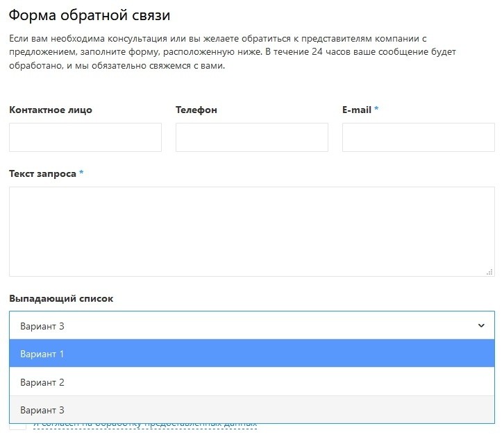Click inside the E-mail input field
This screenshot has height=437, width=504.
point(418,137)
